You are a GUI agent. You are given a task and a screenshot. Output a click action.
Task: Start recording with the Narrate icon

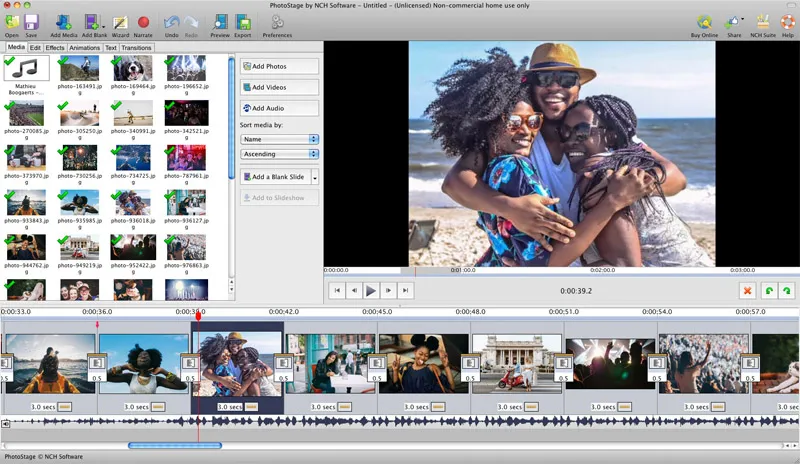(143, 21)
